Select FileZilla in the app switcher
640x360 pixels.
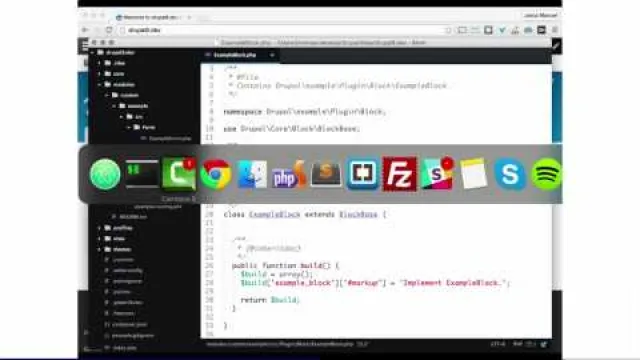(400, 174)
